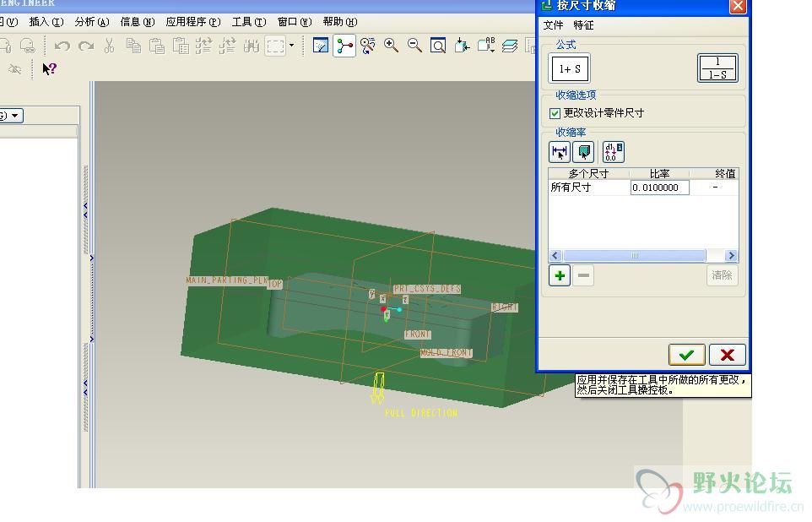Click the binoculars Find icon

[x=252, y=46]
